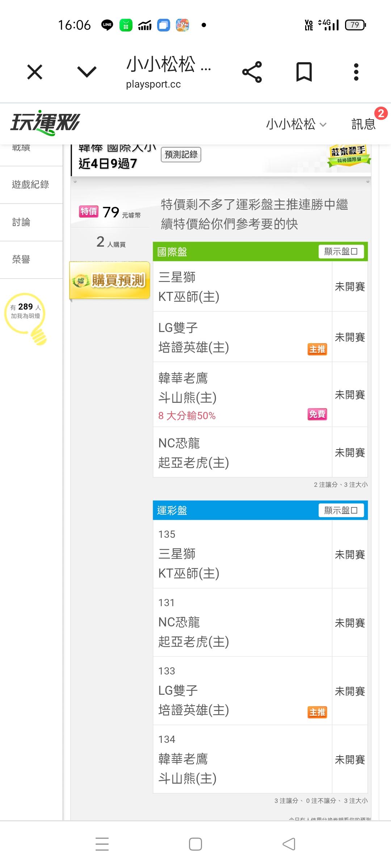The height and width of the screenshot is (868, 391).
Task: Tap the share icon in browser bar
Action: (x=252, y=72)
